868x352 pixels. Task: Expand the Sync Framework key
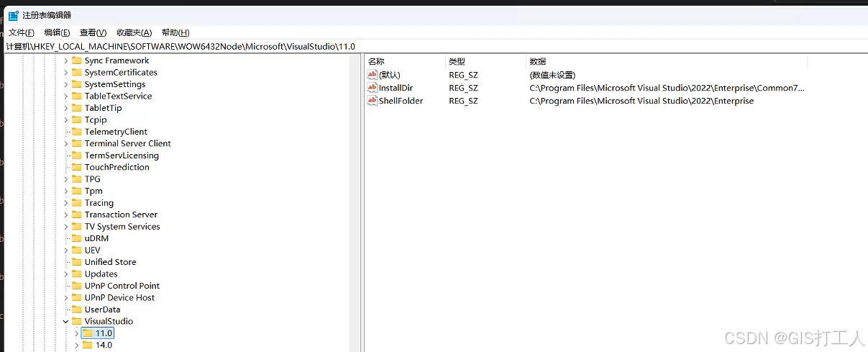pyautogui.click(x=66, y=60)
